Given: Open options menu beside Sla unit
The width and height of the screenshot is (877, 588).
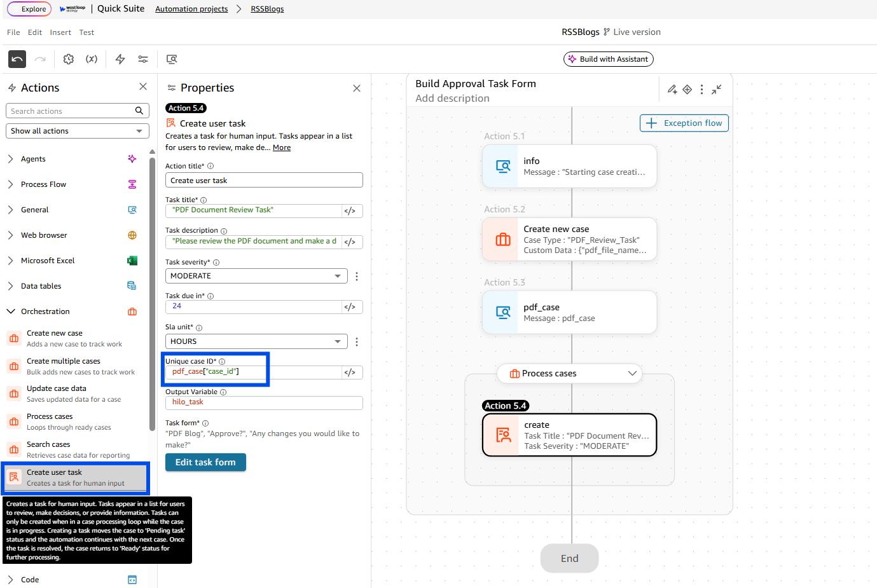Looking at the screenshot, I should (x=357, y=342).
